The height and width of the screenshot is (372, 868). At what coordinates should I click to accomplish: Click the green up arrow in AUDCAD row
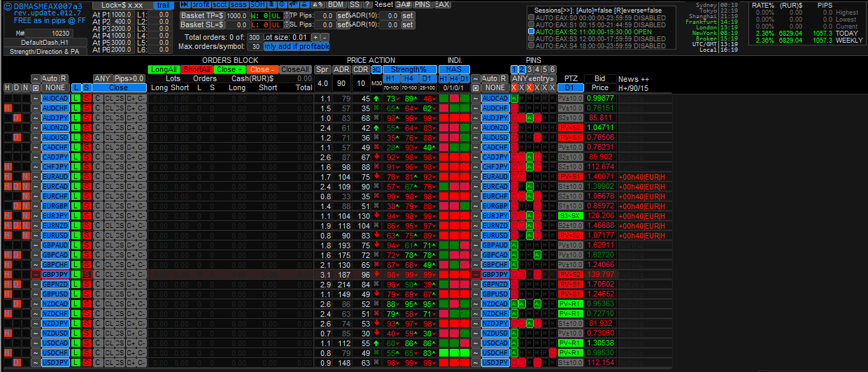[376, 99]
